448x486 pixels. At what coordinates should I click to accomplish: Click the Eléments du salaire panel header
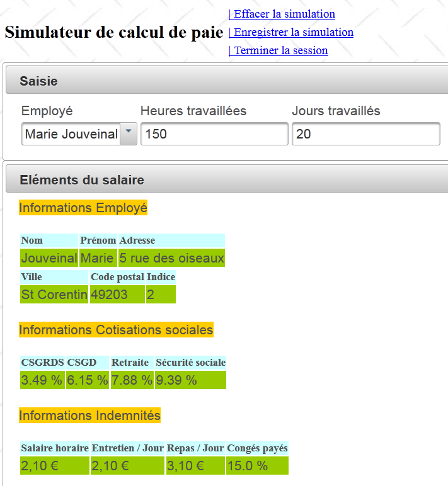click(x=227, y=180)
